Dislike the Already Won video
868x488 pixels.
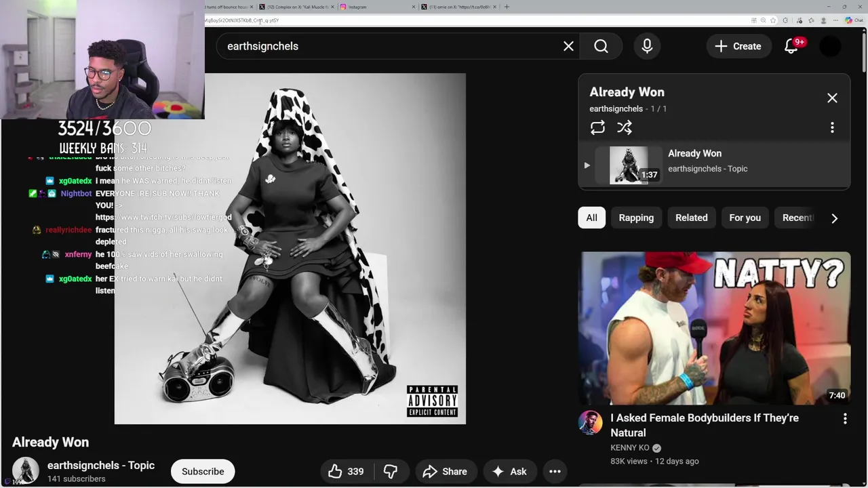(x=391, y=471)
